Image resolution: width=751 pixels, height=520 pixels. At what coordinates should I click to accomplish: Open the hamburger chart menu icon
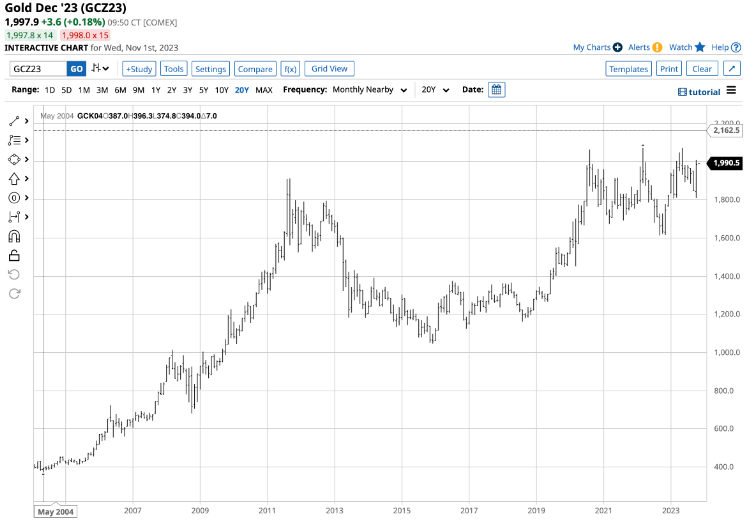point(731,90)
